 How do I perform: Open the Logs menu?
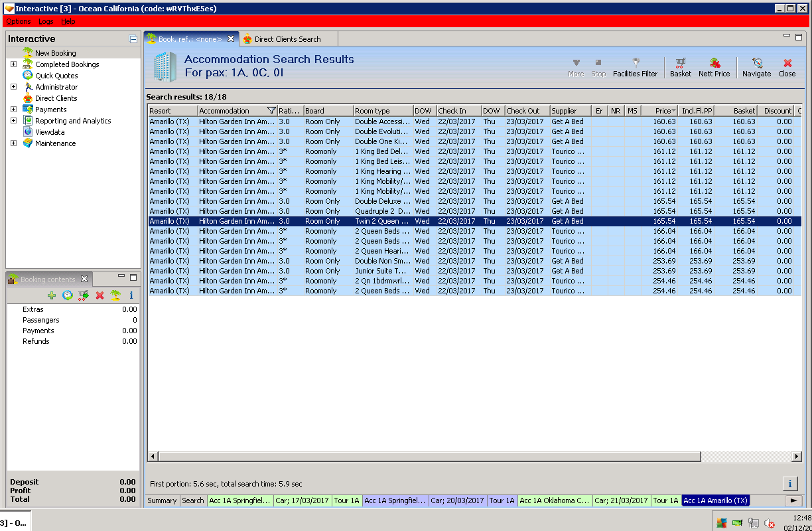(x=45, y=21)
